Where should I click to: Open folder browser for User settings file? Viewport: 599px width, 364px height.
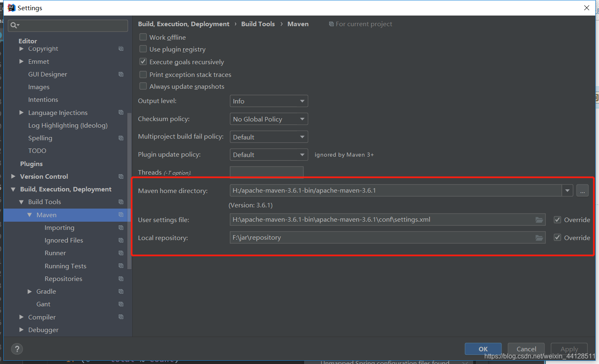[x=539, y=220]
